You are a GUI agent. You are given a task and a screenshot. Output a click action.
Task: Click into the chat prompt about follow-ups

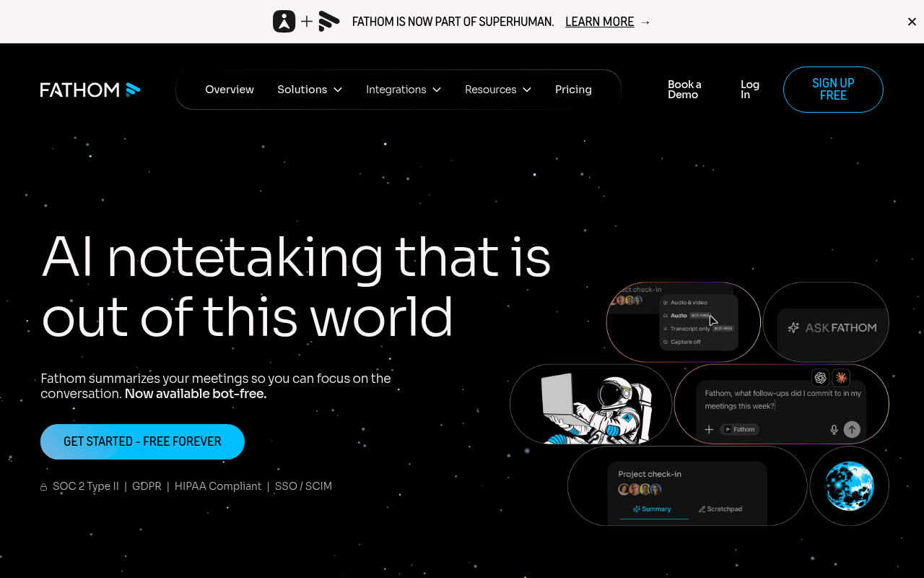click(783, 400)
